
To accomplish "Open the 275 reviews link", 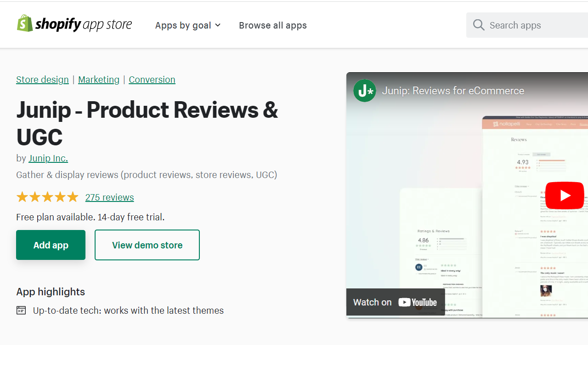I will [x=109, y=197].
